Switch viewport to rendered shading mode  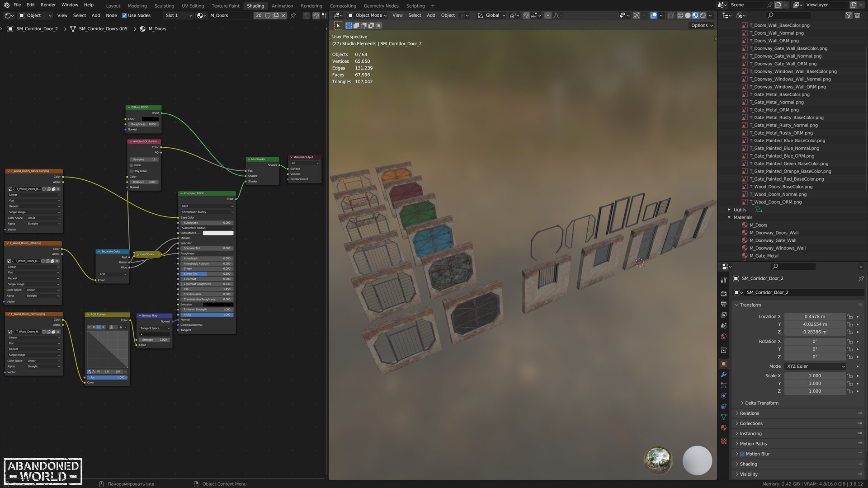point(703,15)
